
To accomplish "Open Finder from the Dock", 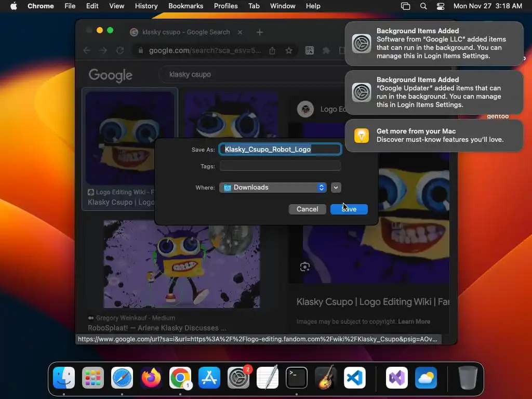I will [64, 377].
